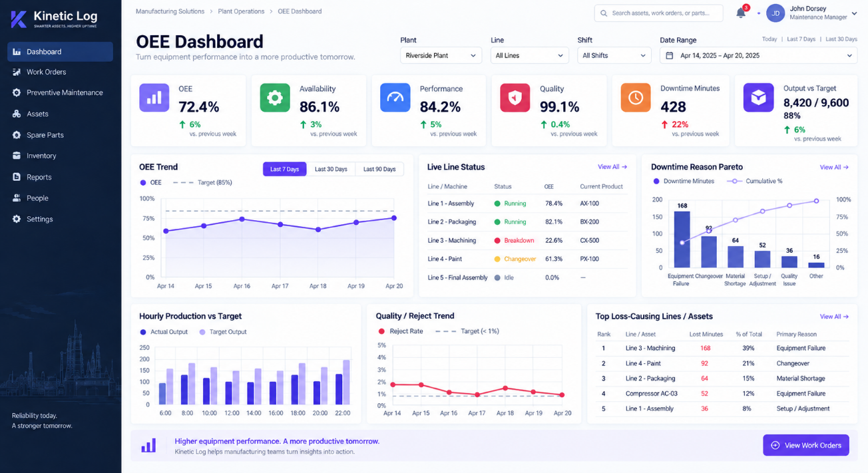Click the Downtime Minutes clock icon

(x=636, y=97)
